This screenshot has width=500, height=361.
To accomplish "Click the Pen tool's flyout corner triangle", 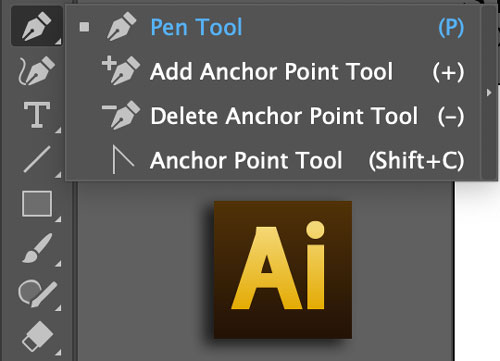I will coord(58,41).
